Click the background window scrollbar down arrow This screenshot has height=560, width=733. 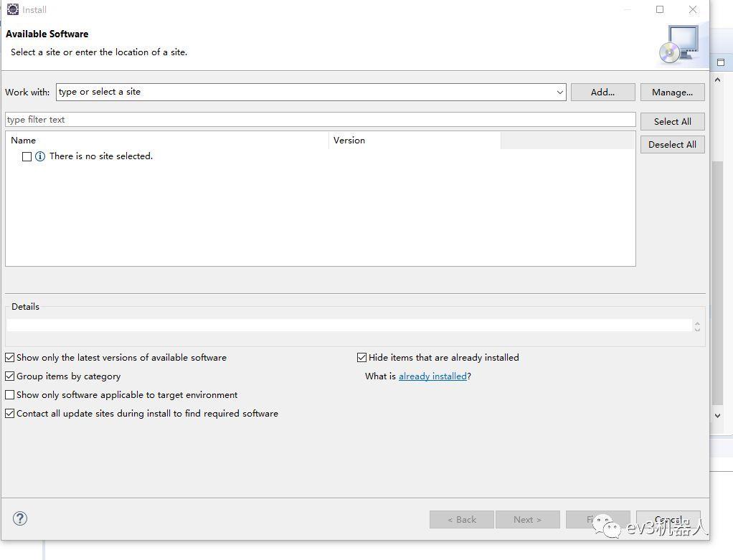[717, 415]
